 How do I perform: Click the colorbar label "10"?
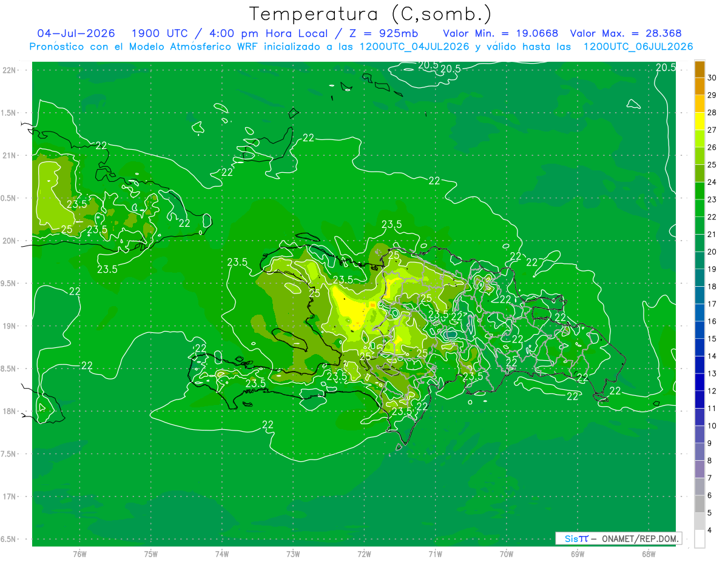click(x=712, y=426)
